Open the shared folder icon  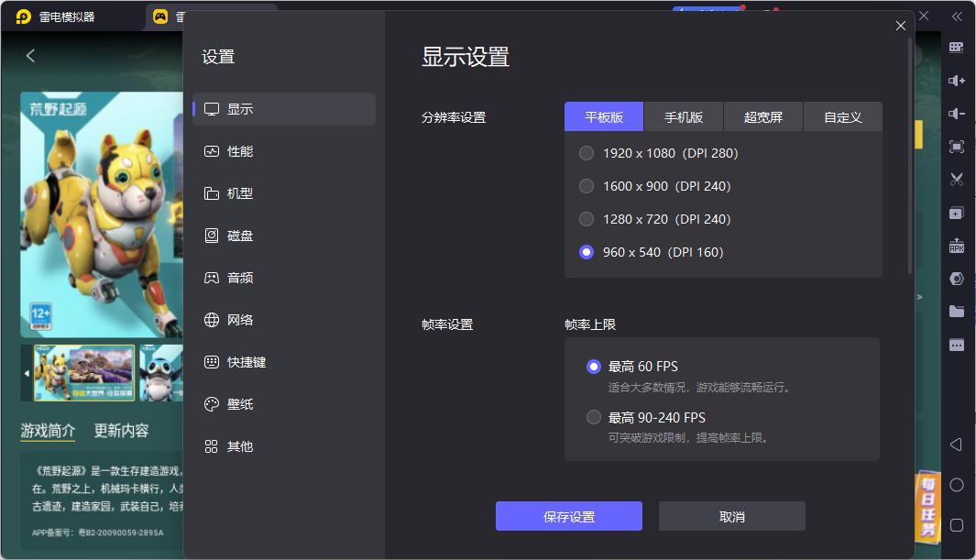point(957,312)
